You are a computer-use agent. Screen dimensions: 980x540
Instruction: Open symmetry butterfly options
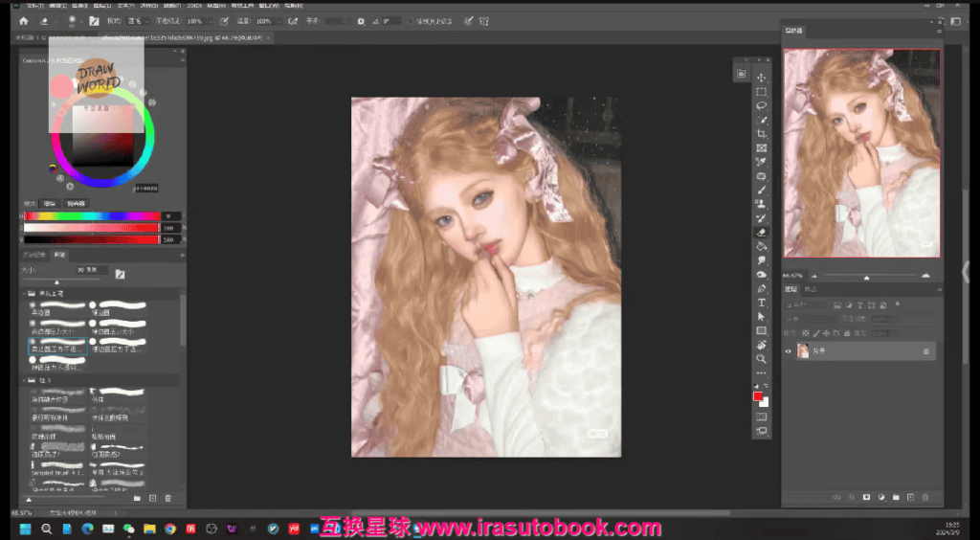point(483,21)
